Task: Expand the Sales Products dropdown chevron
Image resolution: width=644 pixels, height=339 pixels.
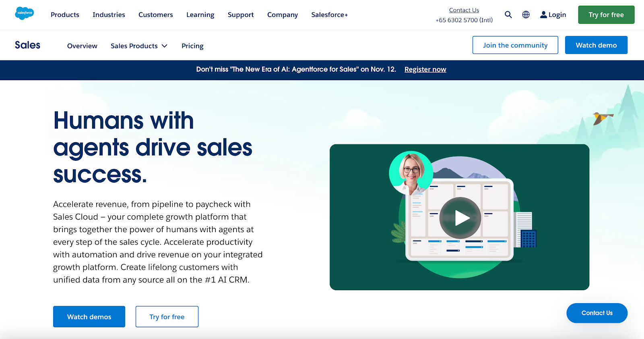Action: coord(164,46)
